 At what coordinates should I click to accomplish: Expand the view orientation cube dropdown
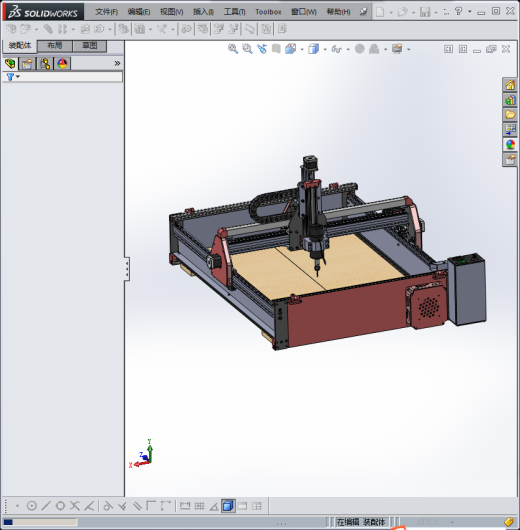[x=325, y=49]
